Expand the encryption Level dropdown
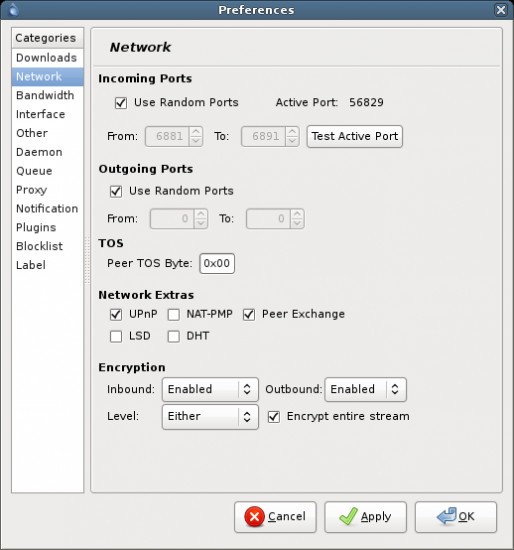 click(210, 417)
